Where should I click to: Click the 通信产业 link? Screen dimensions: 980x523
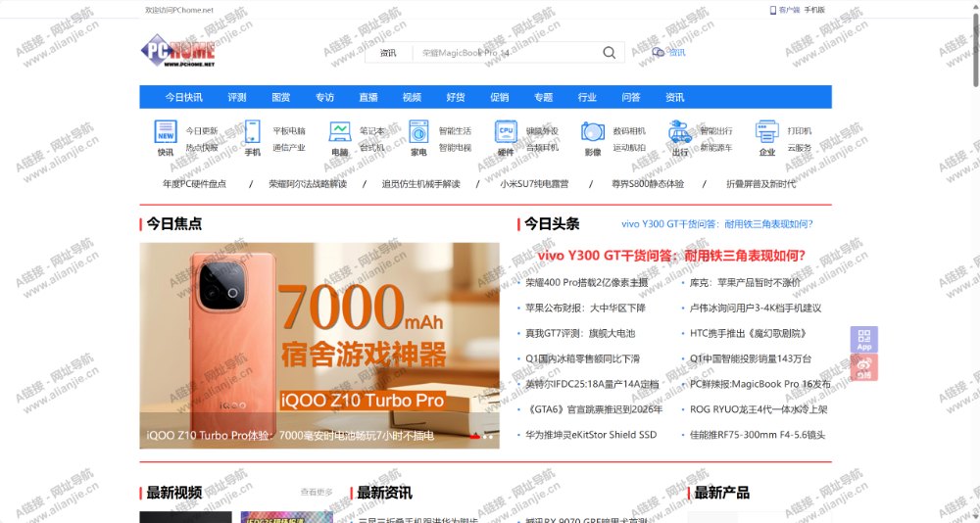click(x=289, y=148)
